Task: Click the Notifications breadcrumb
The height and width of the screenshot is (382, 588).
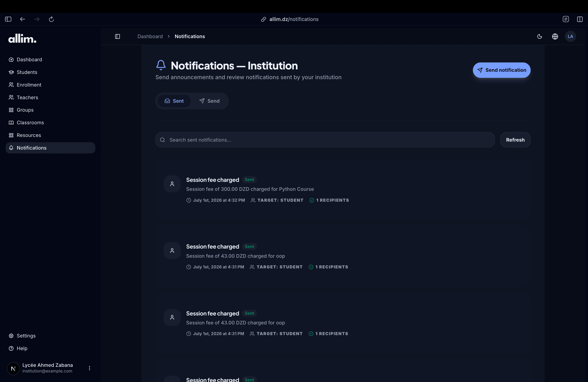Action: pyautogui.click(x=190, y=36)
